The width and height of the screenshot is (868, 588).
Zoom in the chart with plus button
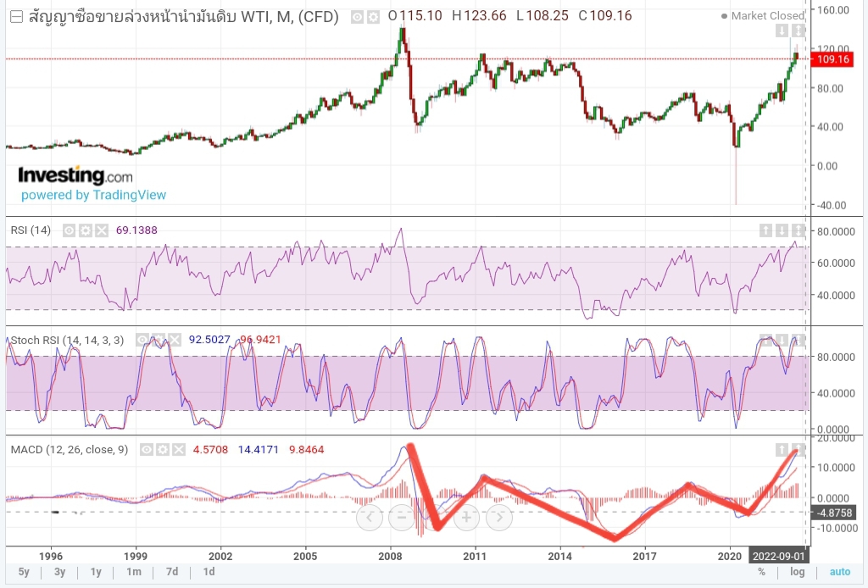(467, 517)
